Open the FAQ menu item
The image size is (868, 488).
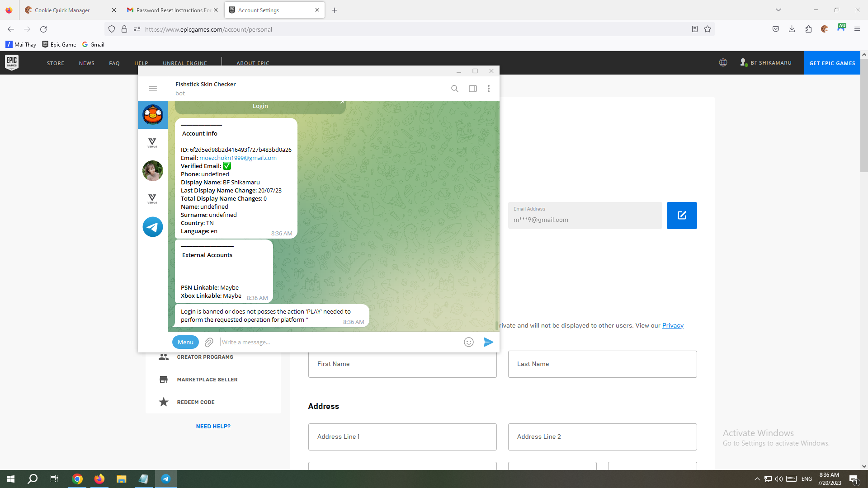point(114,63)
